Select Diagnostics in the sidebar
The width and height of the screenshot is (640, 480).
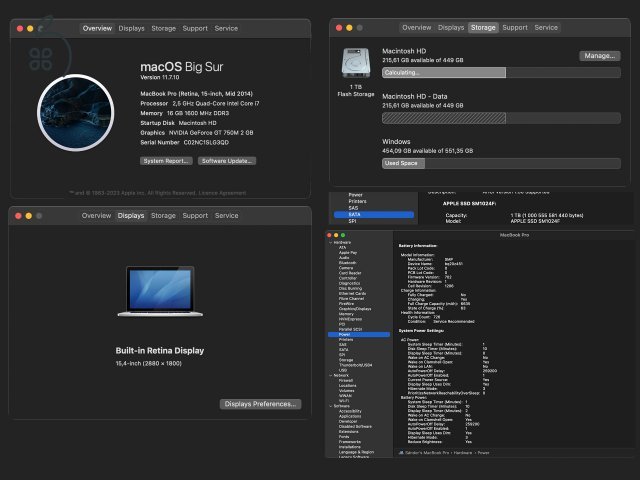coord(349,283)
